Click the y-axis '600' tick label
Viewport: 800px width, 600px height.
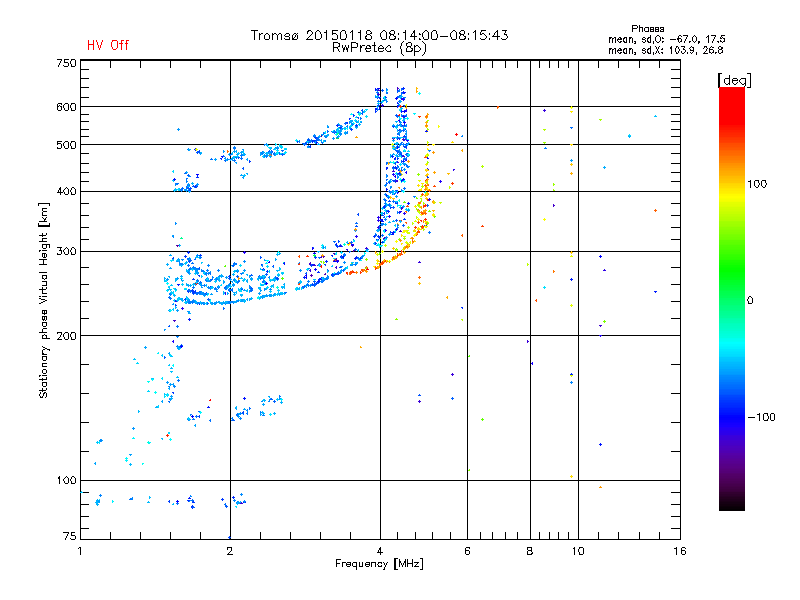click(66, 107)
